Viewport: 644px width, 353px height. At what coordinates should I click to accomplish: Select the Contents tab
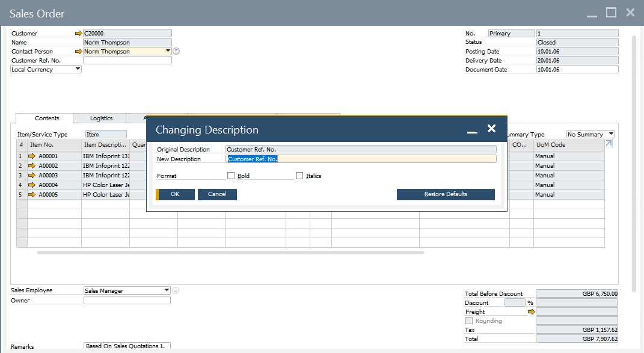[47, 118]
